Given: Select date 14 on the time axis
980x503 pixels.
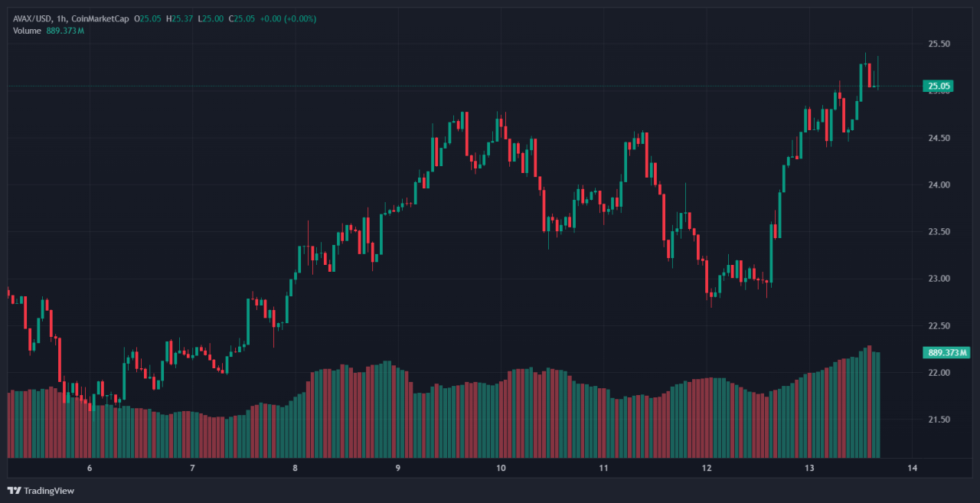Looking at the screenshot, I should coord(912,468).
